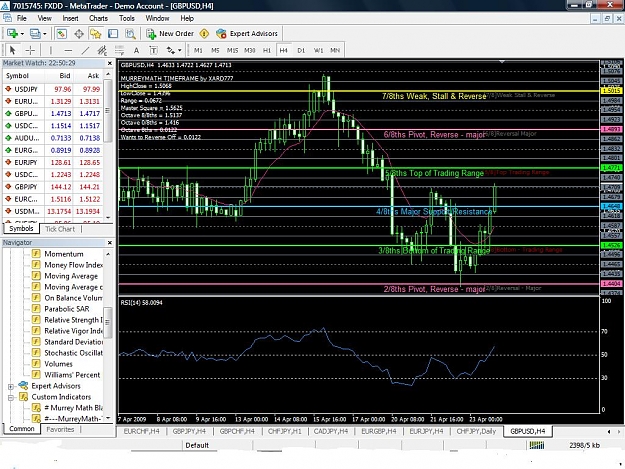The width and height of the screenshot is (625, 469).
Task: Select the vertical line drawing tool
Action: pyautogui.click(x=51, y=50)
